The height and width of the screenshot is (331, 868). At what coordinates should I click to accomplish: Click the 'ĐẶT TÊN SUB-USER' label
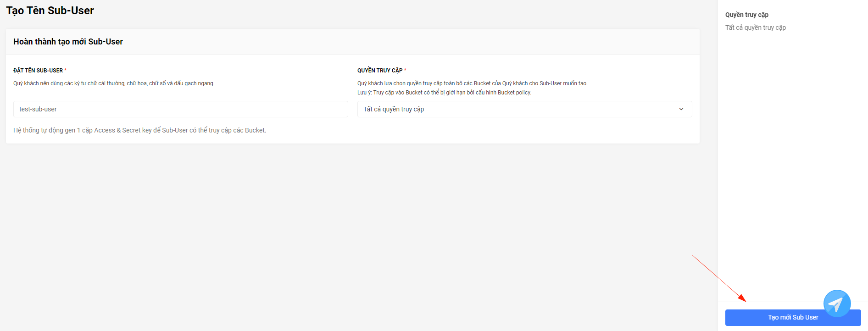click(38, 71)
